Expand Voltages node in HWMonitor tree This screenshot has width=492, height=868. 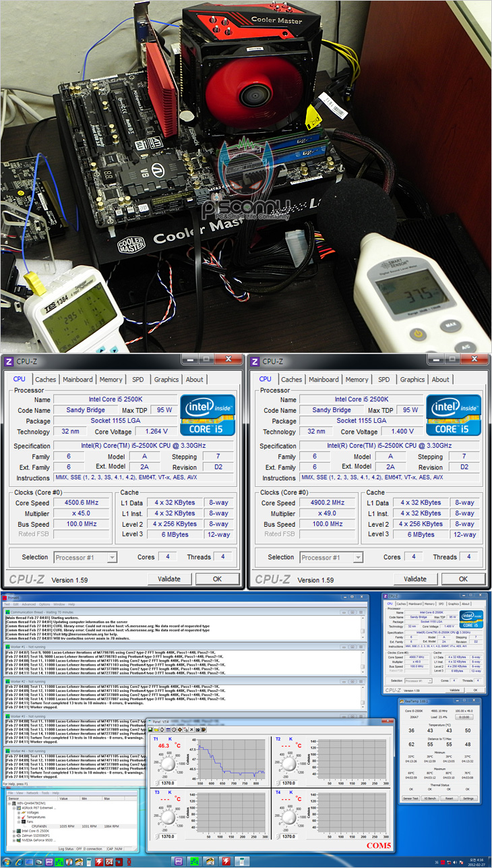(18, 813)
